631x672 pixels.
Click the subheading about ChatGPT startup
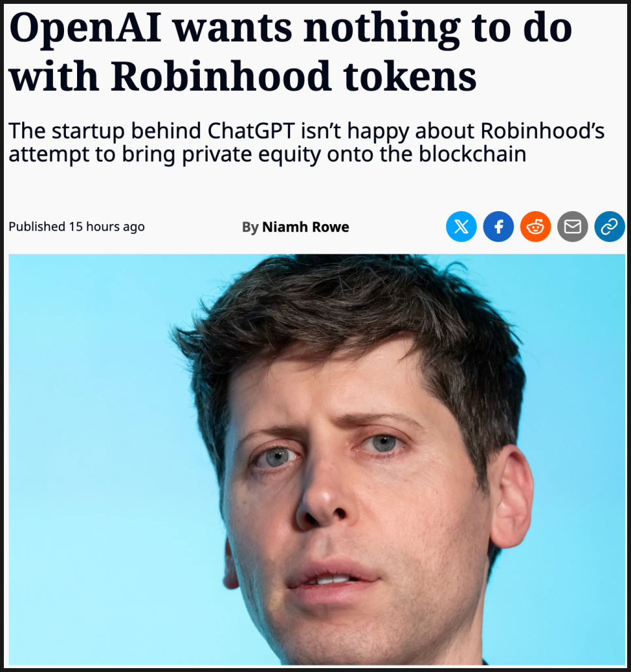(x=306, y=143)
